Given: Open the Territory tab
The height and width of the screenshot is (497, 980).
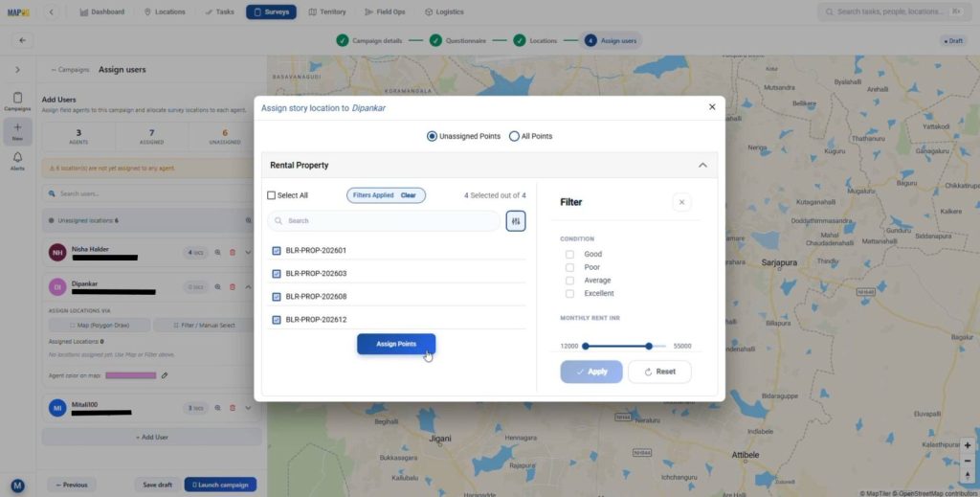Looking at the screenshot, I should (x=327, y=11).
